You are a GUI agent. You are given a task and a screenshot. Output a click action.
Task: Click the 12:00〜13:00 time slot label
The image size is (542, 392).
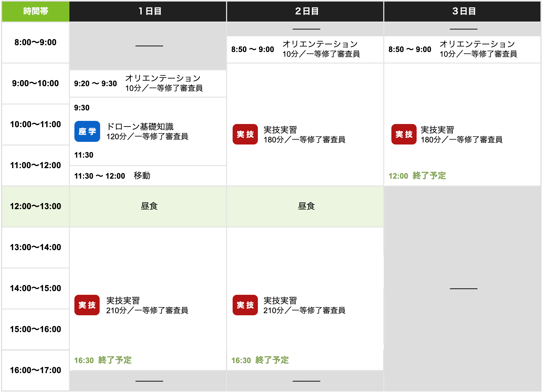click(35, 206)
